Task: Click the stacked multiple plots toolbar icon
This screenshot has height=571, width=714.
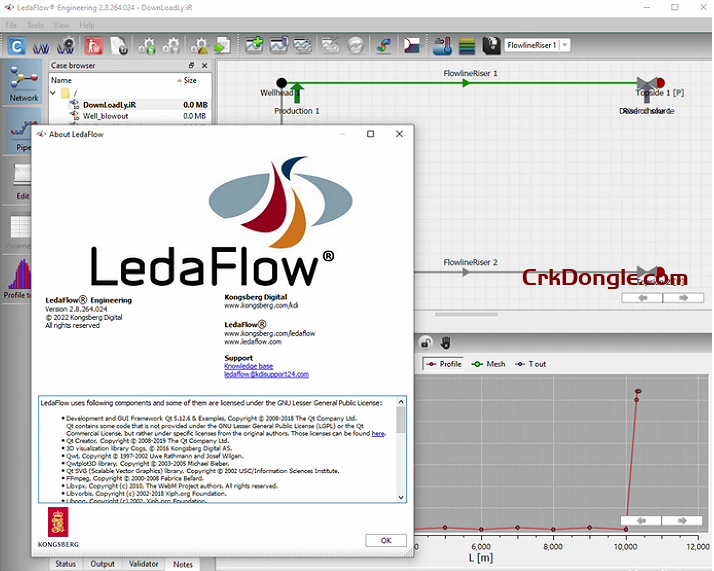Action: click(302, 45)
